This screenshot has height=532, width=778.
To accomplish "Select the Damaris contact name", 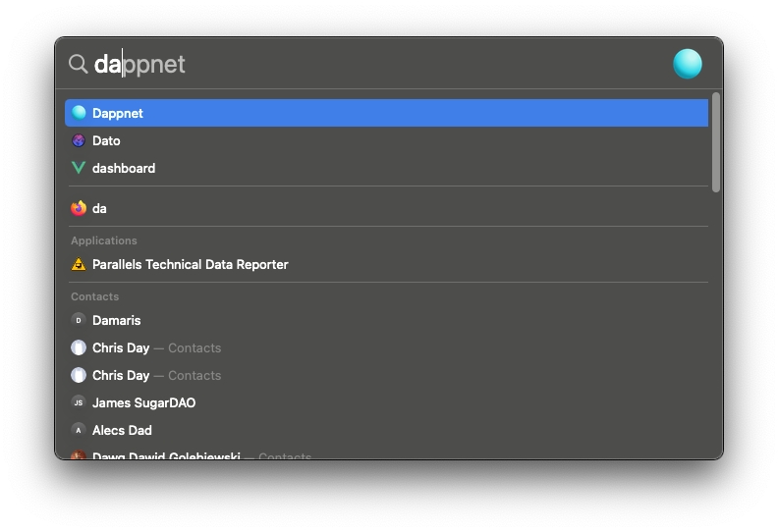I will pos(117,320).
